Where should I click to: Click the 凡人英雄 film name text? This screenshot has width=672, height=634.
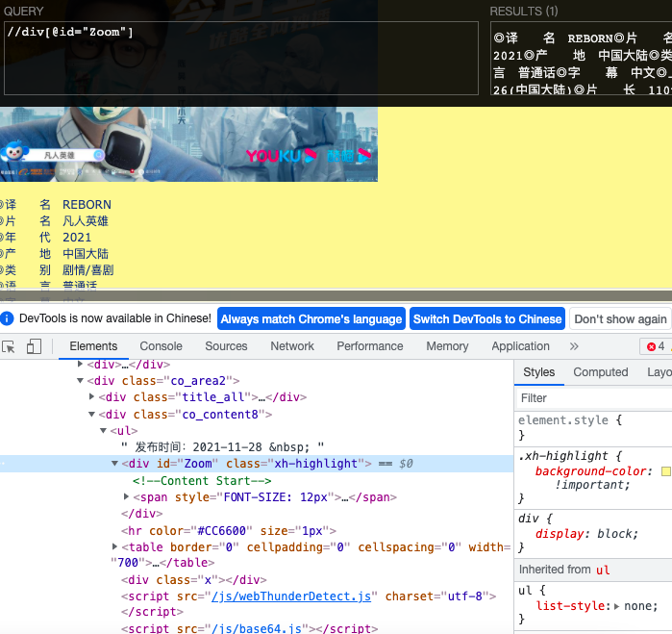click(86, 221)
